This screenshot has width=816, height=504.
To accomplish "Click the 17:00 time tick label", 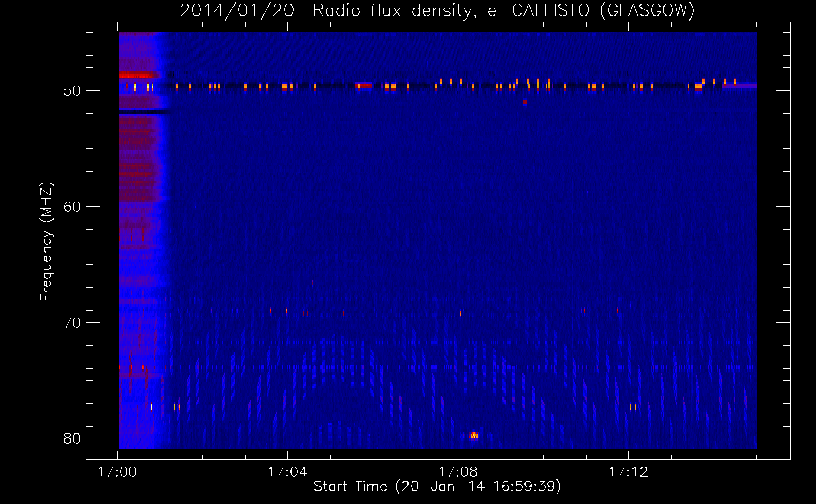I will (117, 472).
